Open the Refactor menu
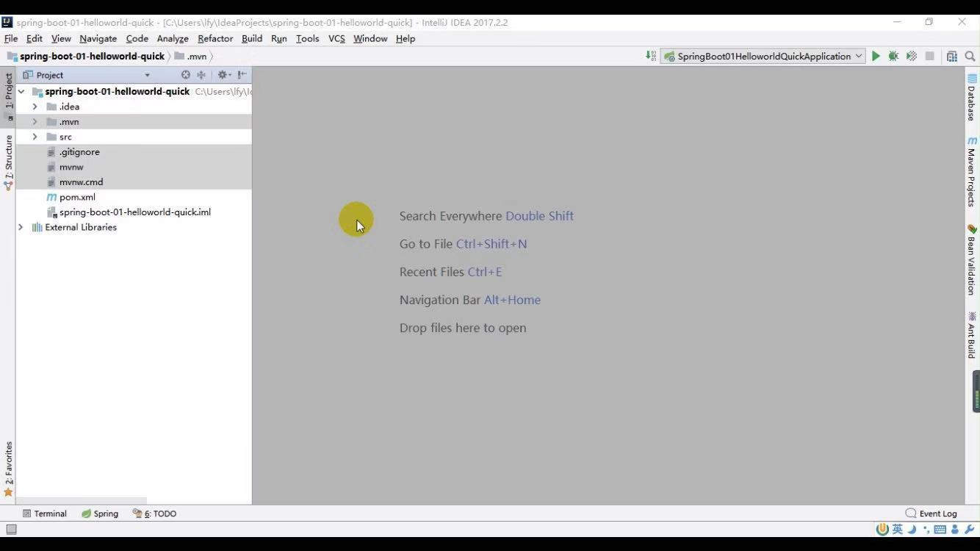 point(215,38)
